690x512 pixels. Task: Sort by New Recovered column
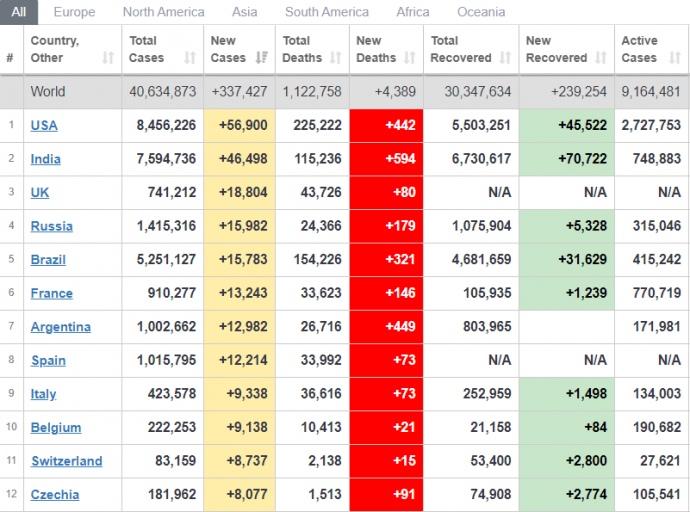click(566, 49)
